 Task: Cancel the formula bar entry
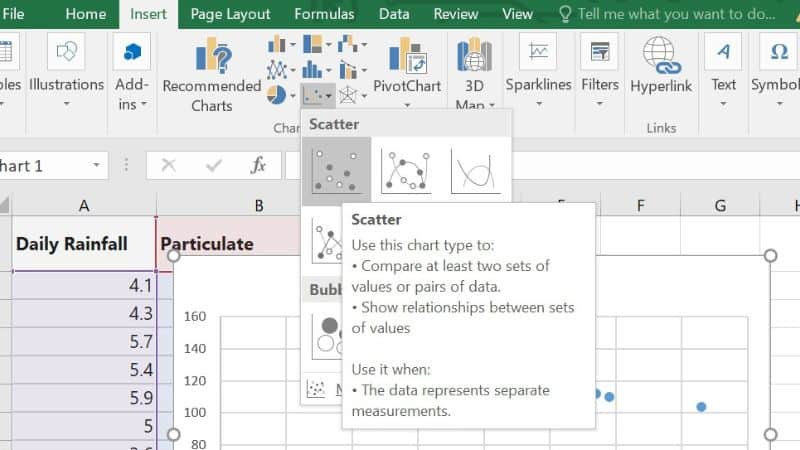[168, 165]
